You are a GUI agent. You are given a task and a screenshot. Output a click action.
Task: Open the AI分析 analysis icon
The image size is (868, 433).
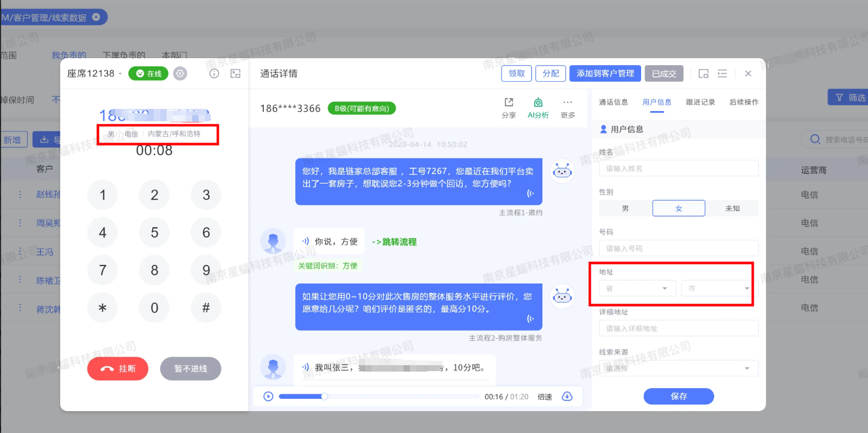(538, 103)
